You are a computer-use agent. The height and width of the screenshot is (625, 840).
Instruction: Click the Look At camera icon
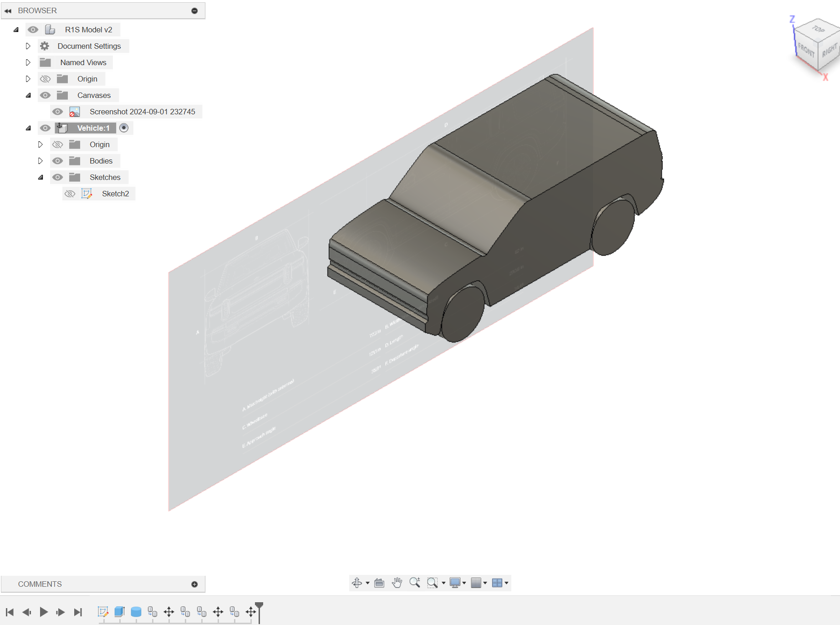[379, 583]
